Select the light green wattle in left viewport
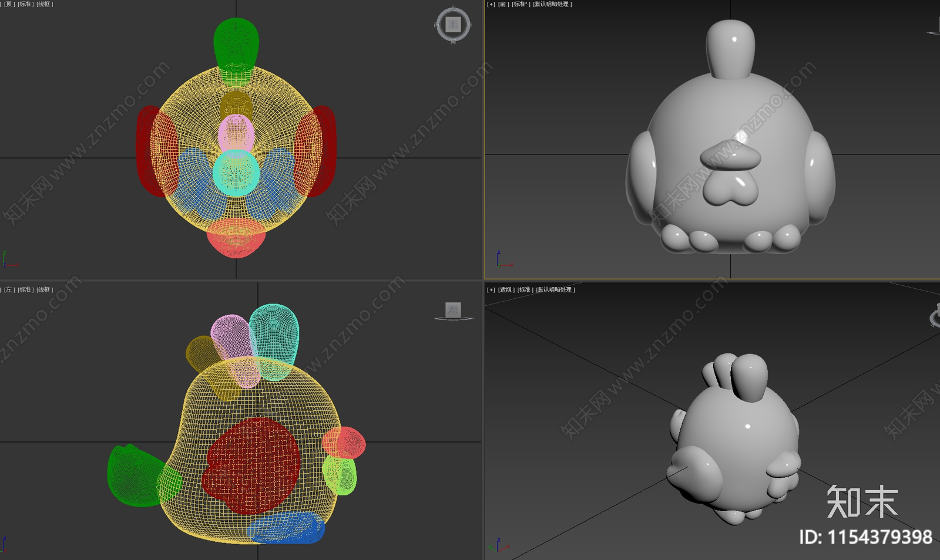This screenshot has width=940, height=560. pyautogui.click(x=340, y=475)
